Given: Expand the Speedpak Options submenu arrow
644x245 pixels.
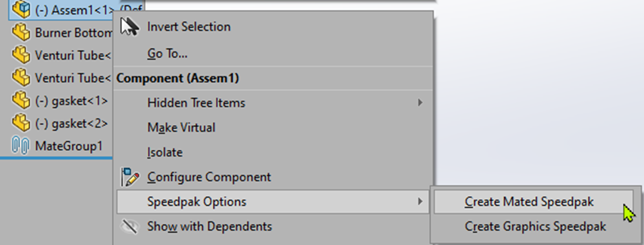Looking at the screenshot, I should coord(420,201).
